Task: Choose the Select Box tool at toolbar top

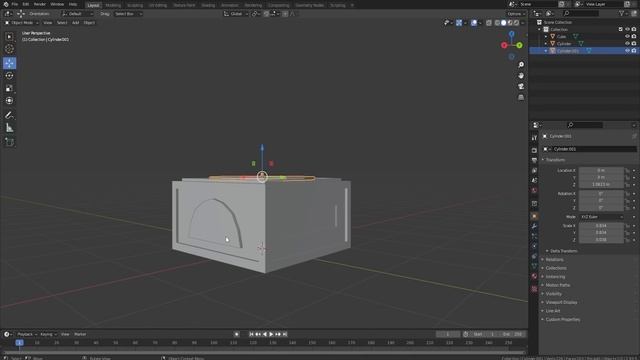Action: (x=9, y=37)
